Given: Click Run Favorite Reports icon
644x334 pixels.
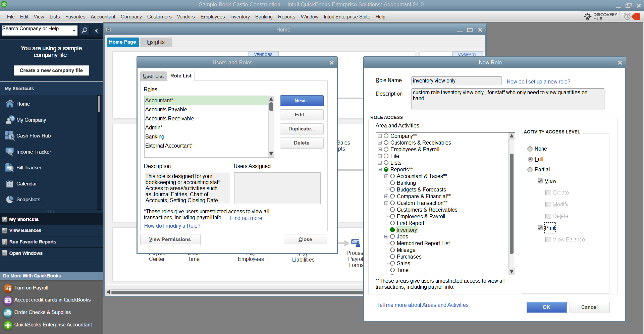Looking at the screenshot, I should click(x=5, y=242).
